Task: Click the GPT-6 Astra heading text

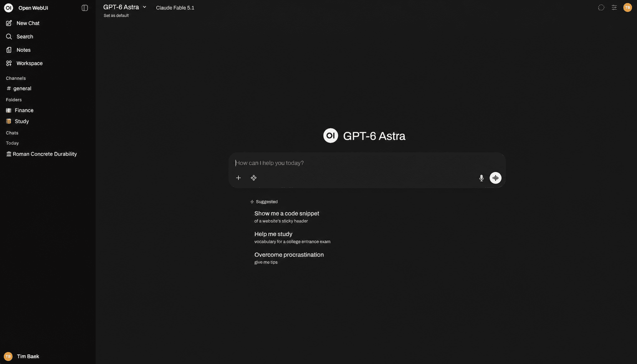Action: click(x=374, y=136)
